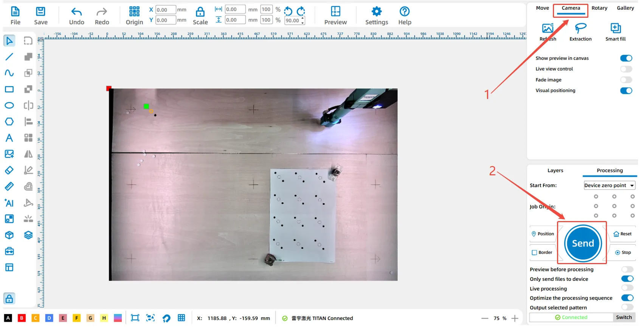Enable Live view control switch
Screen dimensions: 644x328
[626, 69]
